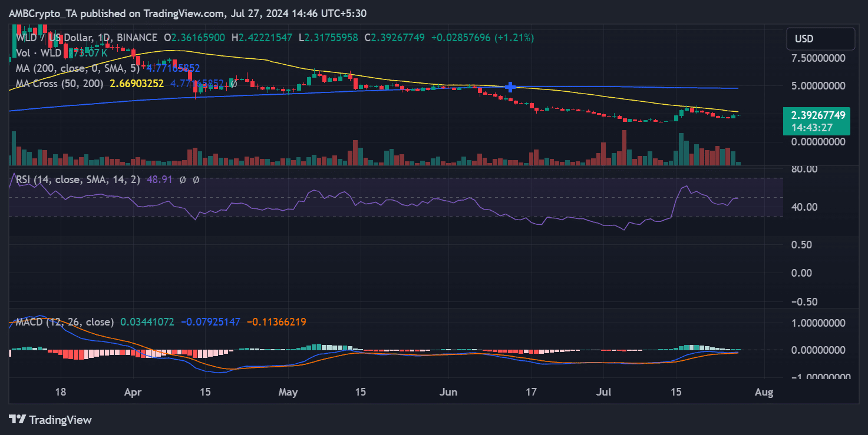
Task: Click the blue MACD value −0.07925147
Action: coord(210,322)
